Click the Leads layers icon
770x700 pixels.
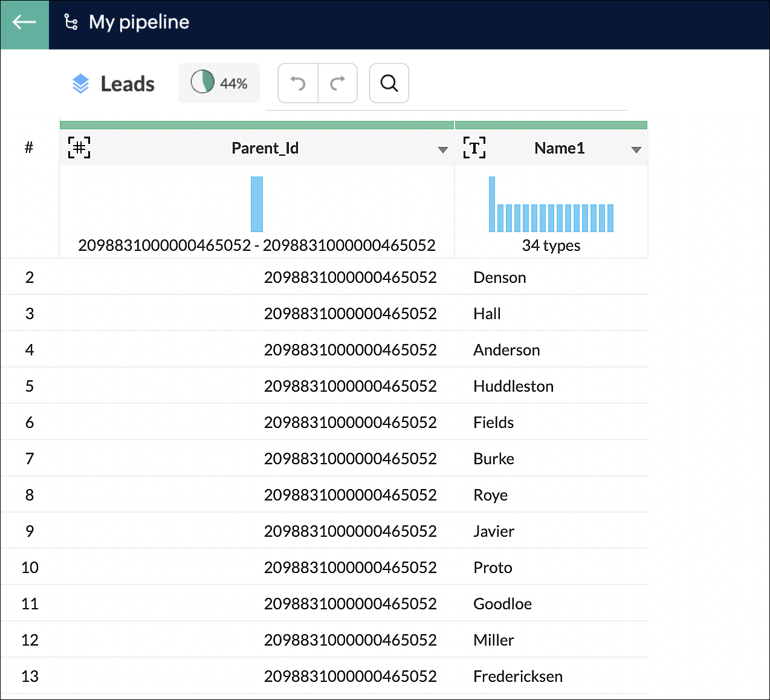[80, 83]
